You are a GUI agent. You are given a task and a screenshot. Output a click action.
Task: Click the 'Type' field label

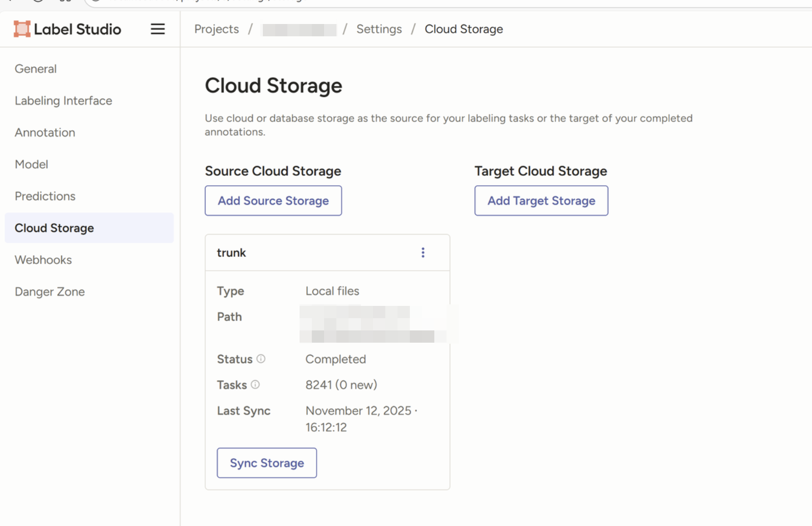[x=230, y=291]
